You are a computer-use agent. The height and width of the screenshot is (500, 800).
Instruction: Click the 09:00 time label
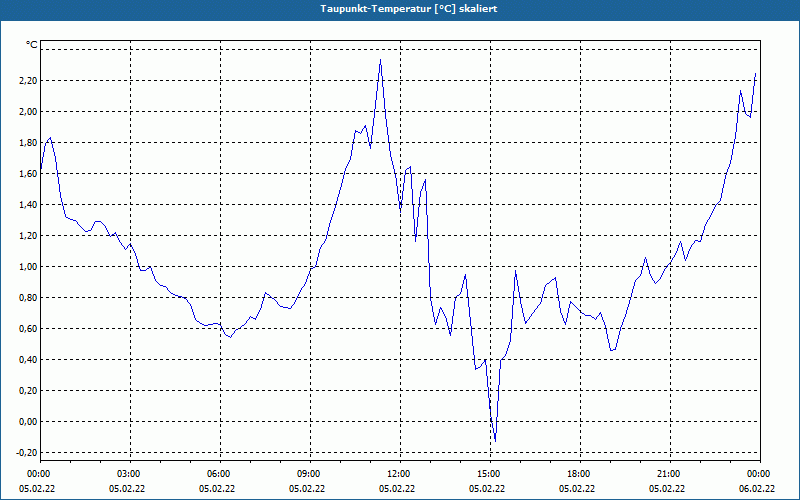tap(310, 474)
